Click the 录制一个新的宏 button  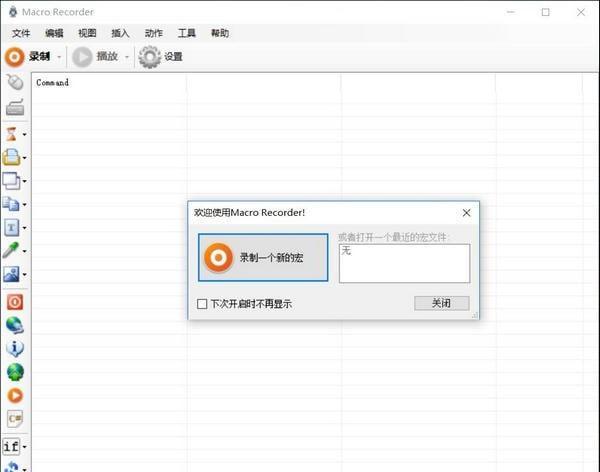[263, 257]
